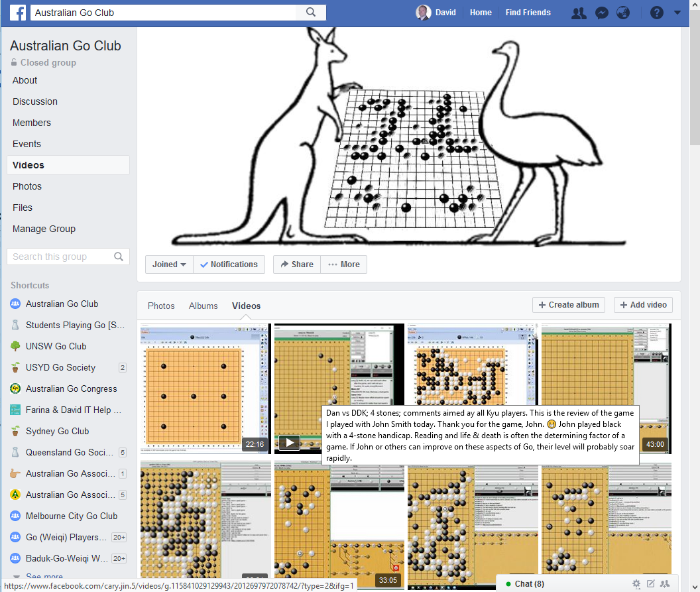Screen dimensions: 700x592
Task: Expand the account dropdown arrow in top bar
Action: click(677, 13)
